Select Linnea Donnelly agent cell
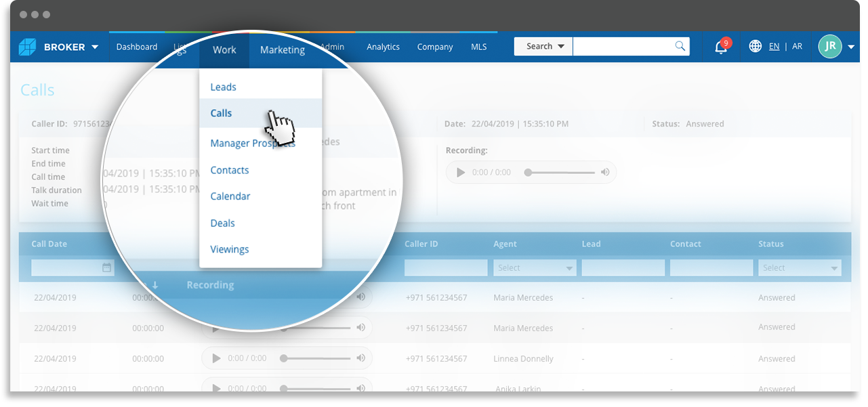This screenshot has width=868, height=407. (x=523, y=359)
